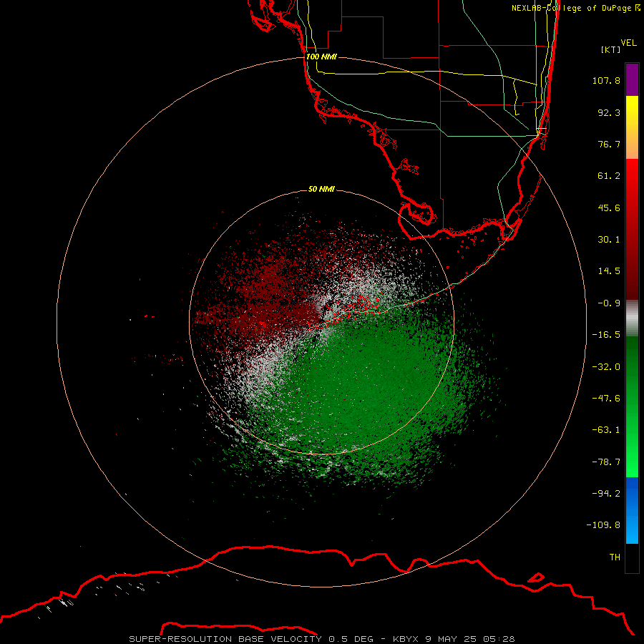Click the [KT] units label
The height and width of the screenshot is (644, 644).
(611, 49)
